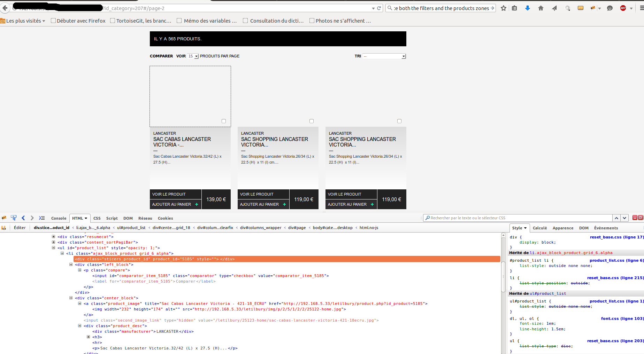Screen dimensions: 644x354
Task: Open the Adblock Plus dropdown arrow
Action: [x=631, y=8]
